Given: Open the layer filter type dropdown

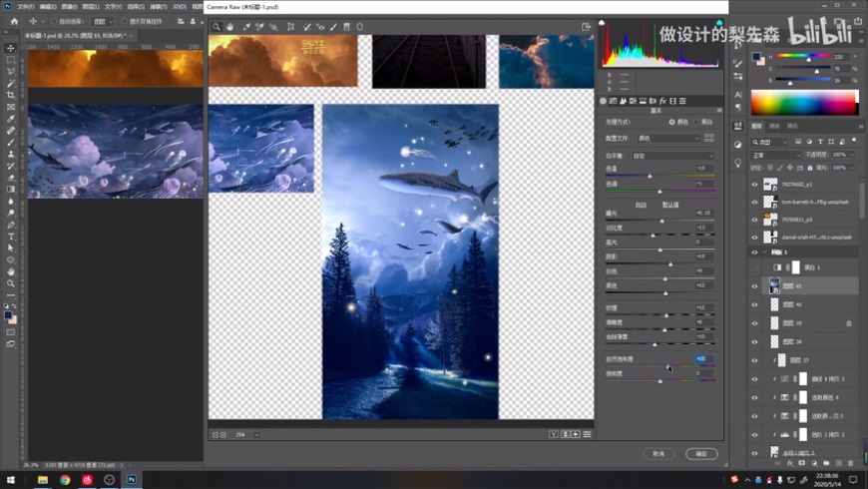Looking at the screenshot, I should click(x=770, y=143).
